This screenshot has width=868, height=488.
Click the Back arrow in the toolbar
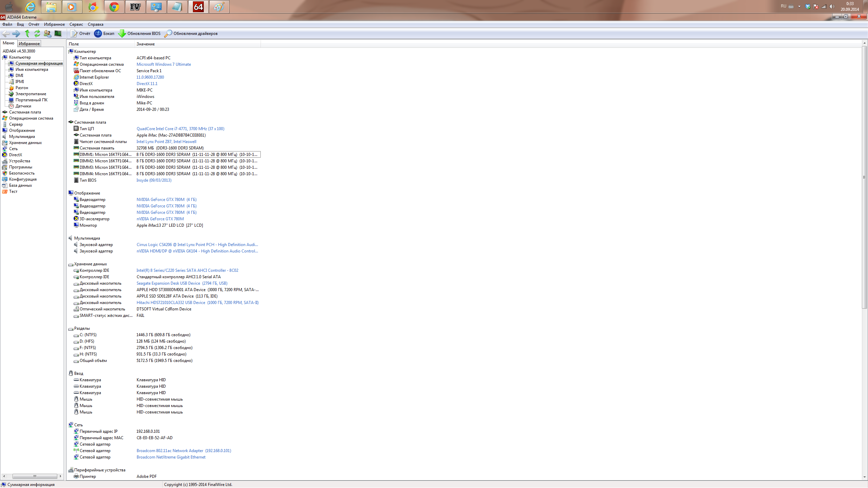tap(6, 34)
